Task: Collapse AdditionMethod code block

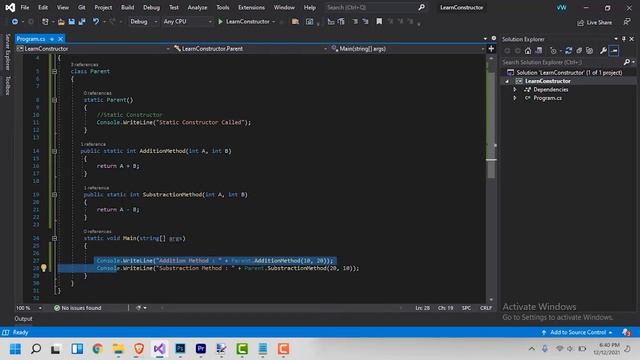Action: pos(54,151)
